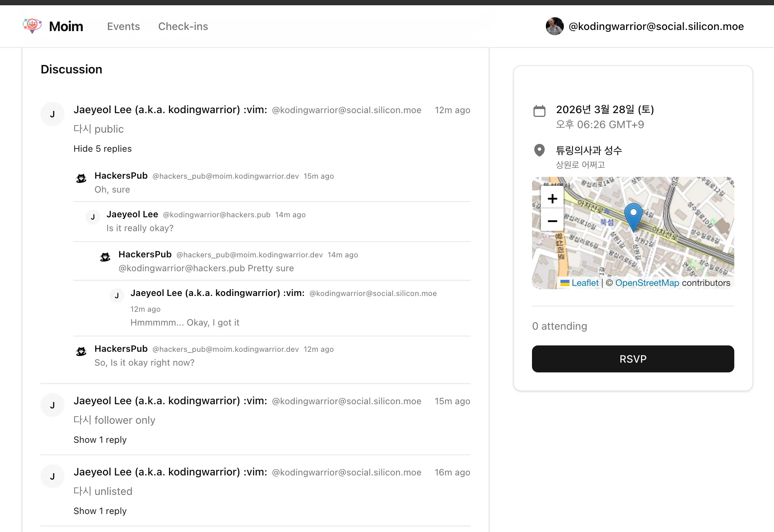Collapse thread with Hide 5 replies
774x532 pixels.
102,149
